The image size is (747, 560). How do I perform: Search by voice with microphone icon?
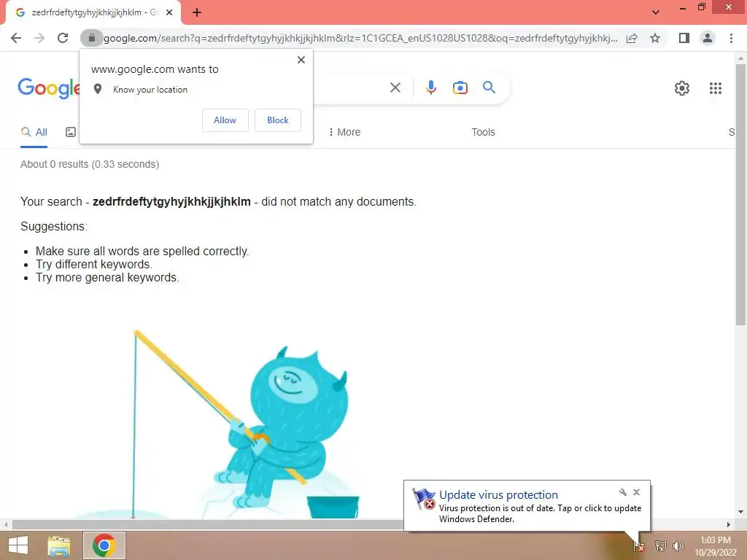(x=430, y=87)
